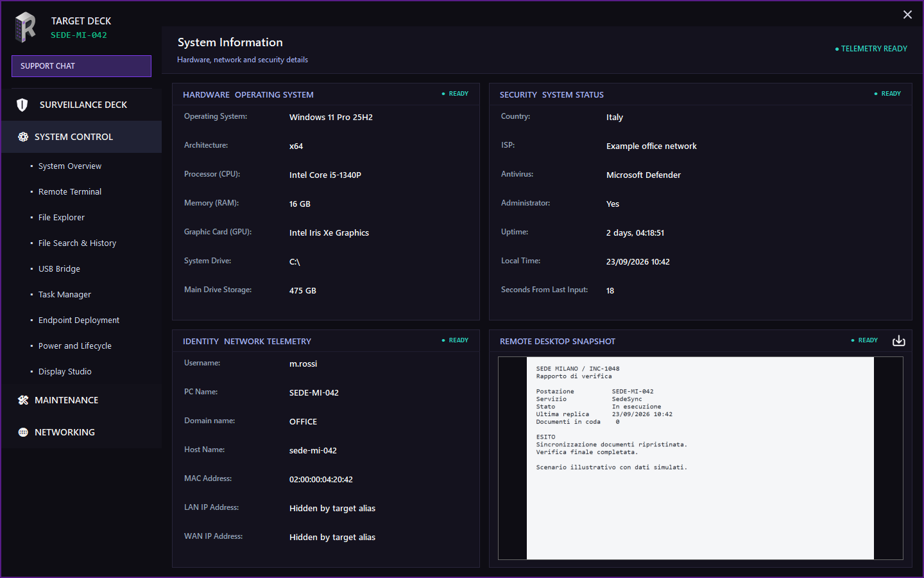This screenshot has height=578, width=924.
Task: Click the LAN IP 'Hidden by target alias' value
Action: tap(332, 508)
